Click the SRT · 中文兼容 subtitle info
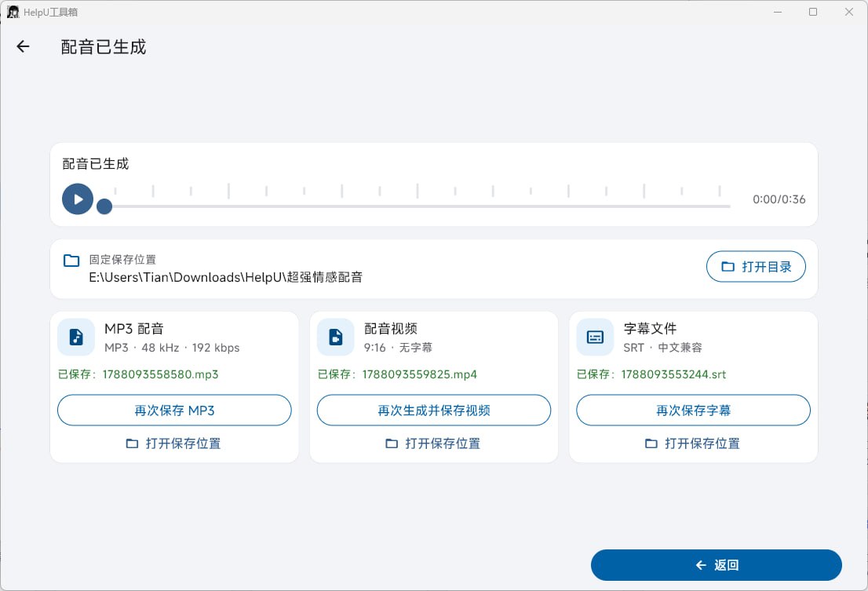 pos(662,348)
